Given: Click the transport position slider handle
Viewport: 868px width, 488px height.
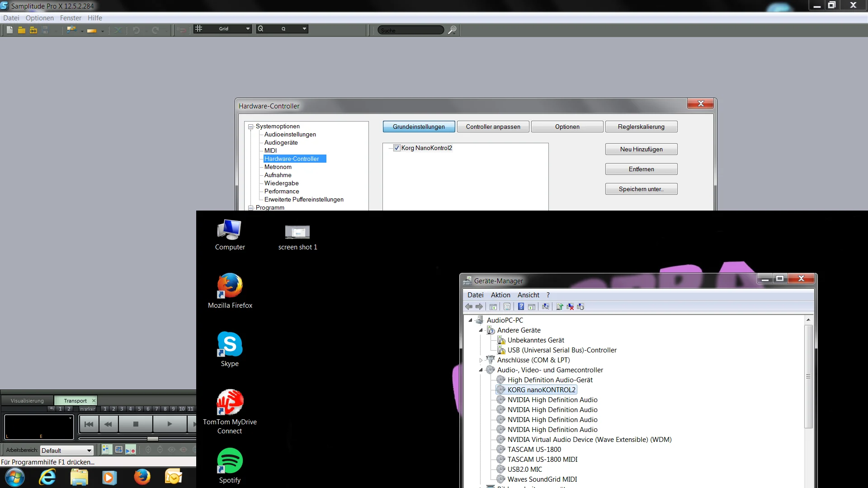Looking at the screenshot, I should tap(153, 439).
